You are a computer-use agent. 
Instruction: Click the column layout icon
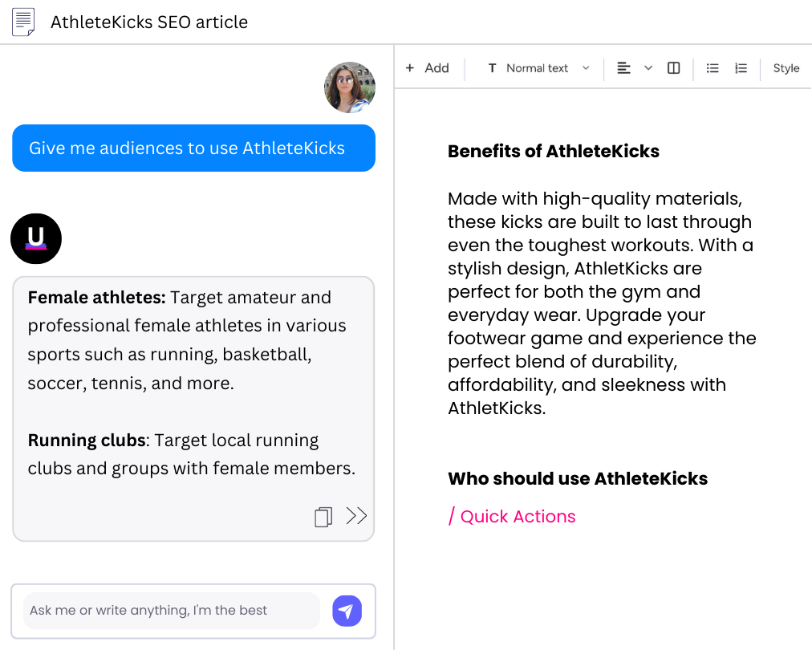674,68
